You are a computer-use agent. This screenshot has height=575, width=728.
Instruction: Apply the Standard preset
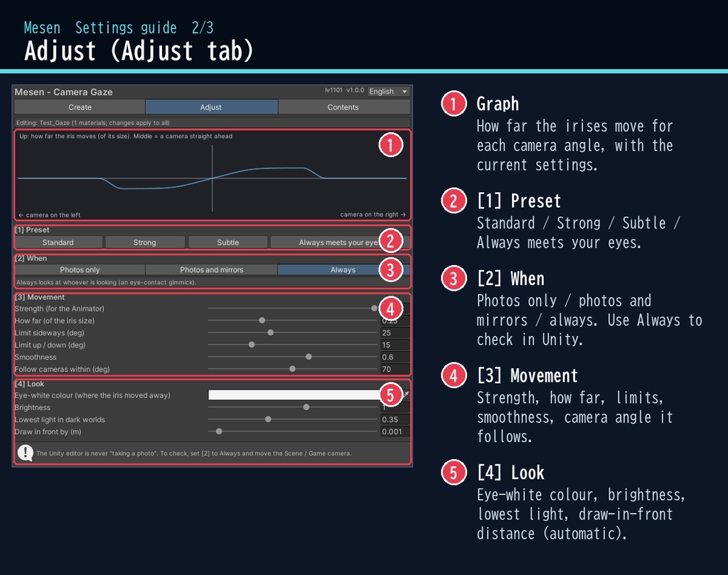(58, 242)
